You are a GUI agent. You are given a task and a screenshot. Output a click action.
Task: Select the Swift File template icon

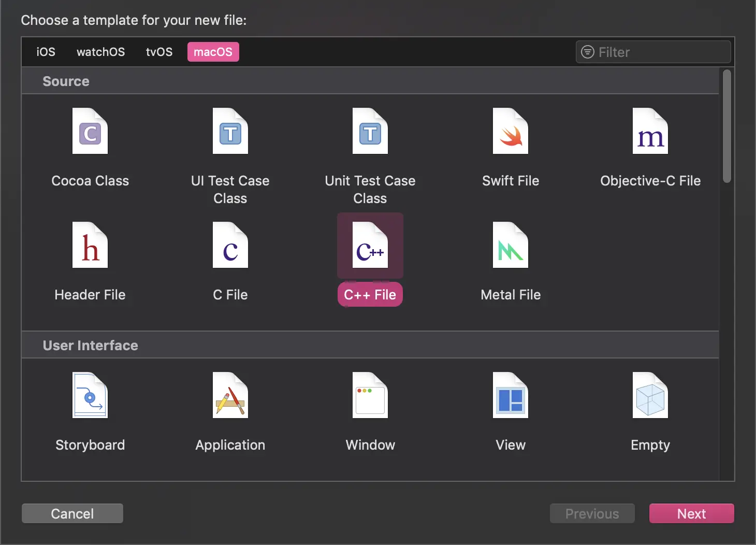[511, 131]
